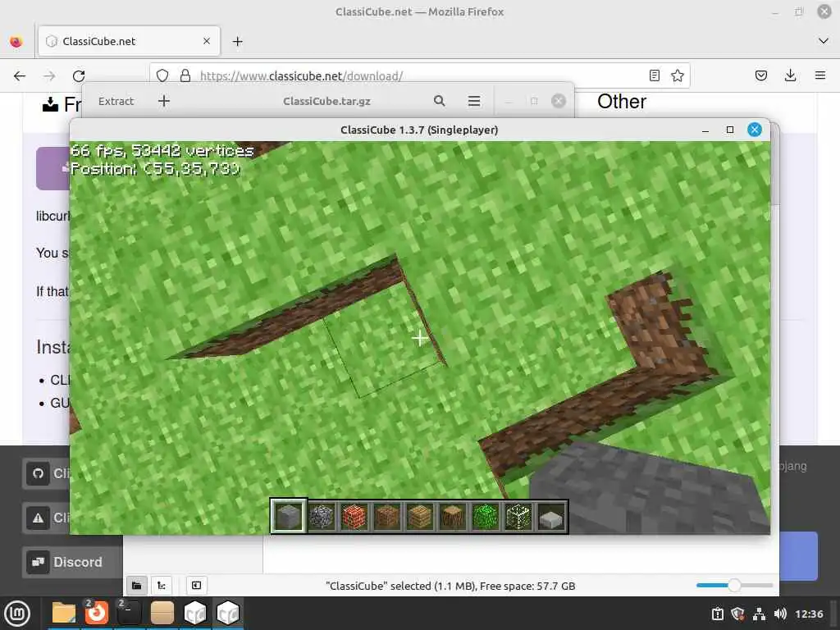Screen dimensions: 840x630
Task: Switch to Firefox in the taskbar
Action: (x=97, y=614)
